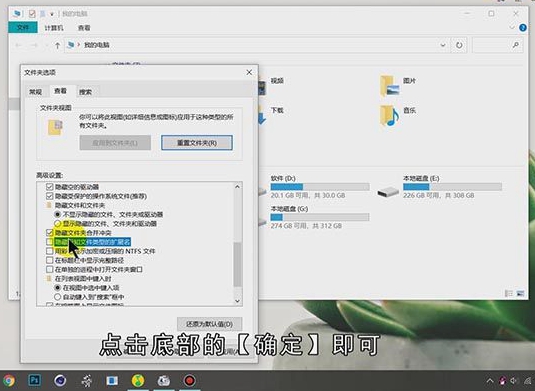Open Google Chrome from the taskbar

tap(9, 380)
